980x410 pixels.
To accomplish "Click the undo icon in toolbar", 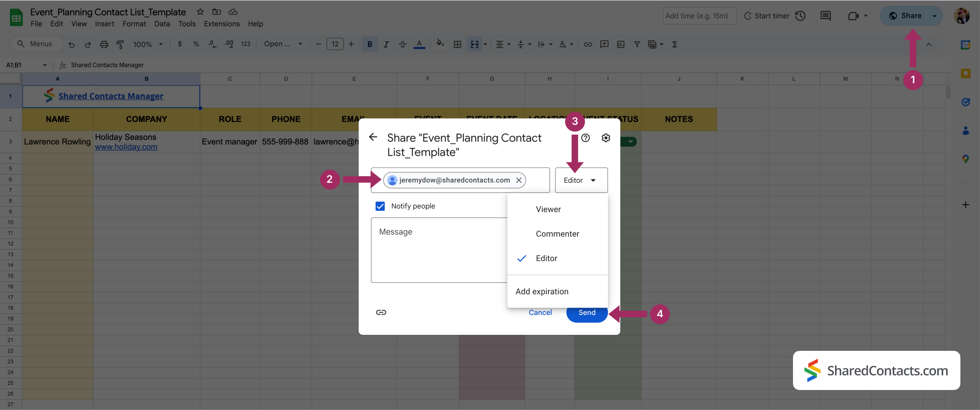I will coord(71,44).
